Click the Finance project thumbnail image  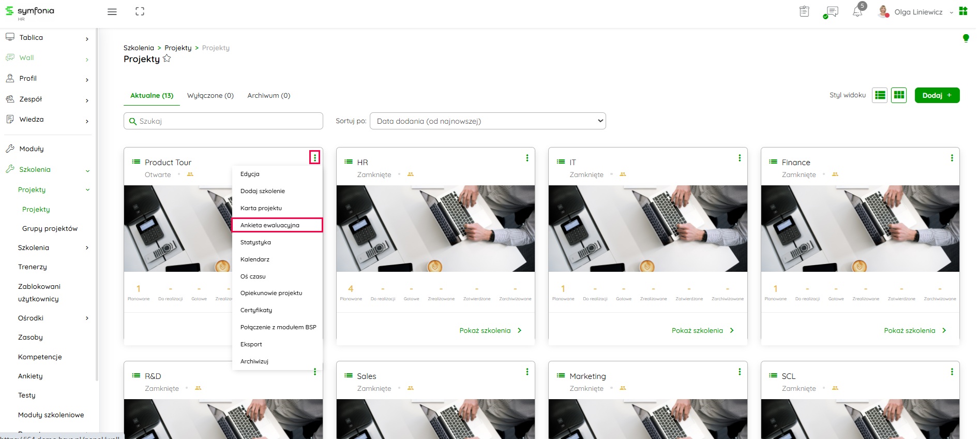pos(860,228)
